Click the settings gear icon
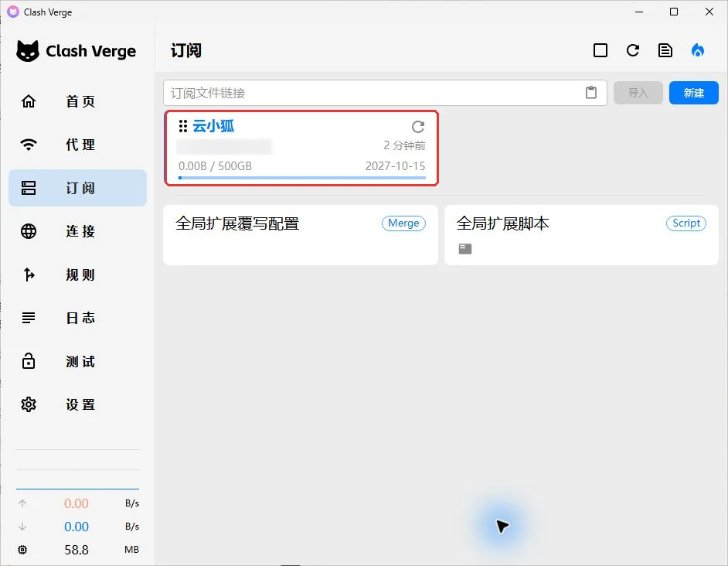728x566 pixels. [x=29, y=404]
